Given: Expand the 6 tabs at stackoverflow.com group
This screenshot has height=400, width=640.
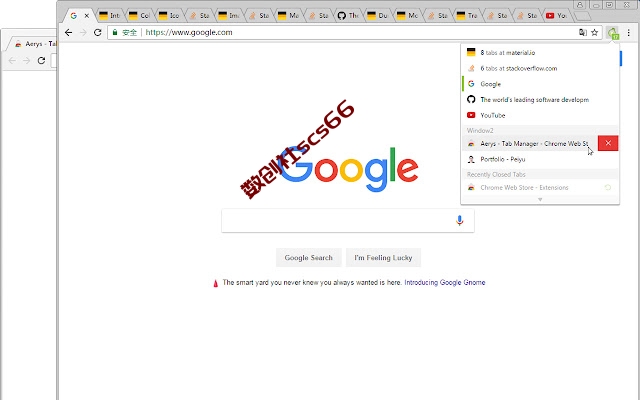Looking at the screenshot, I should tap(540, 68).
